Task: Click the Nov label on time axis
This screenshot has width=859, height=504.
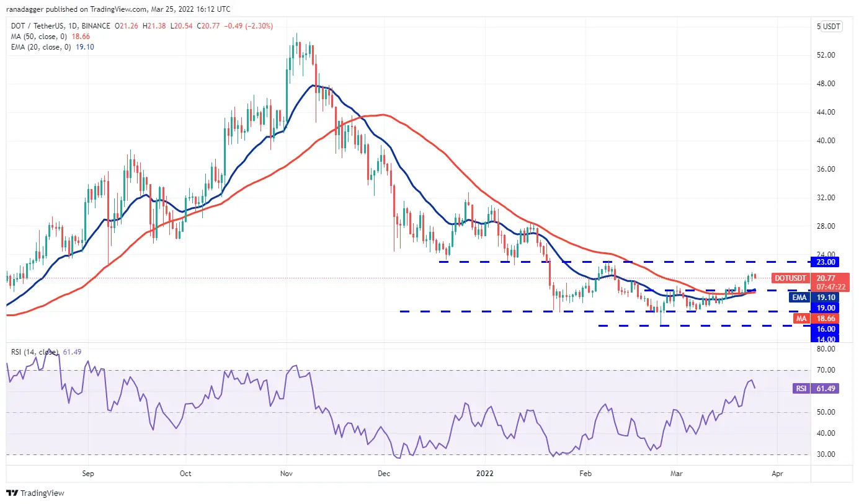Action: pyautogui.click(x=286, y=473)
